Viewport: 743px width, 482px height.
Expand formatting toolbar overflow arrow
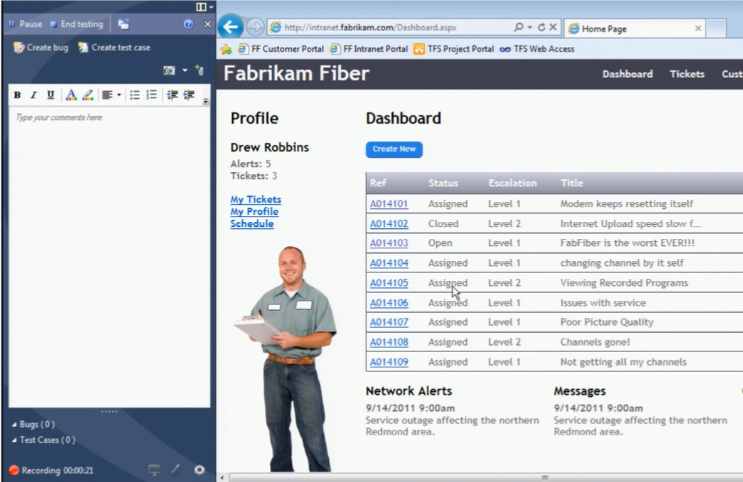pos(206,101)
